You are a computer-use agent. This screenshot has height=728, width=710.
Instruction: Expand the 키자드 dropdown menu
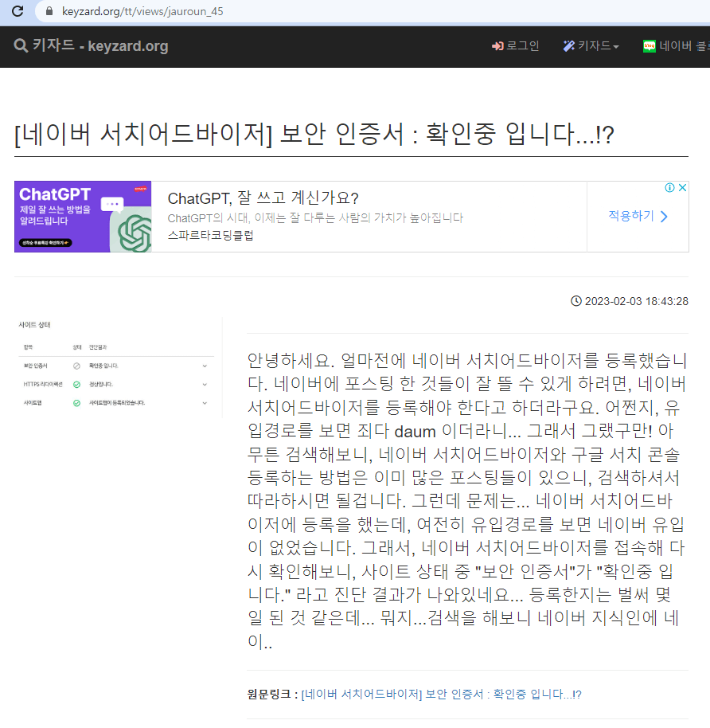(x=591, y=46)
